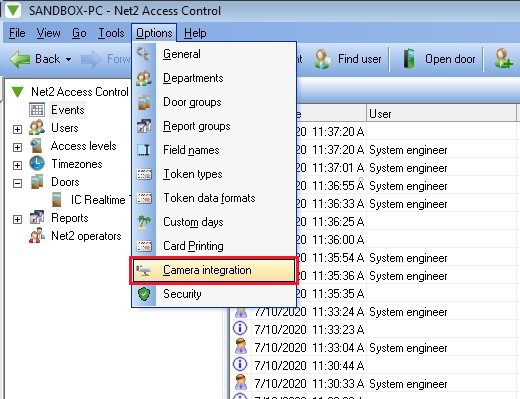Viewport: 520px width, 399px height.
Task: Click the Card Printing icon
Action: [144, 246]
